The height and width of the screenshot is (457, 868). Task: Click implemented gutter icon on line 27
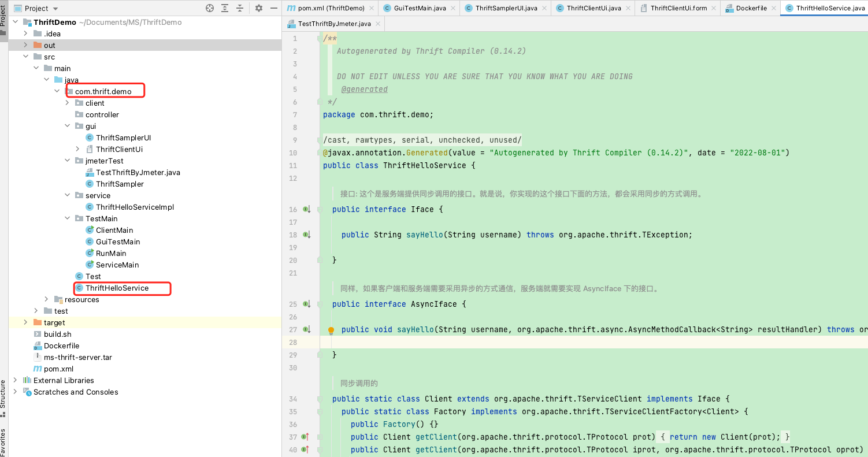point(306,329)
